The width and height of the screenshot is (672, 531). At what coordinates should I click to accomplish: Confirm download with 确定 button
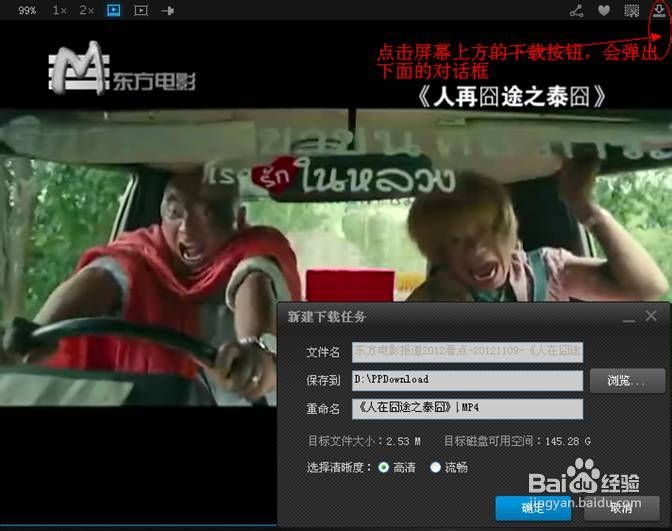(533, 508)
